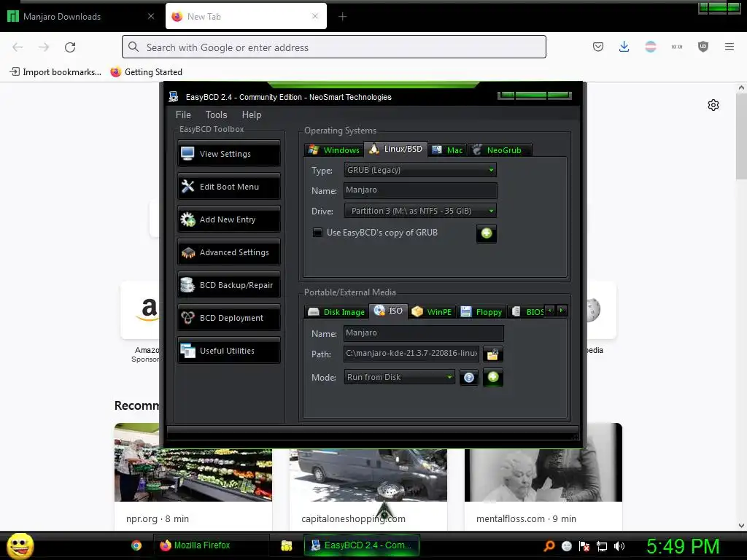Open Firefox downloads panel
The height and width of the screenshot is (560, 747).
click(624, 47)
